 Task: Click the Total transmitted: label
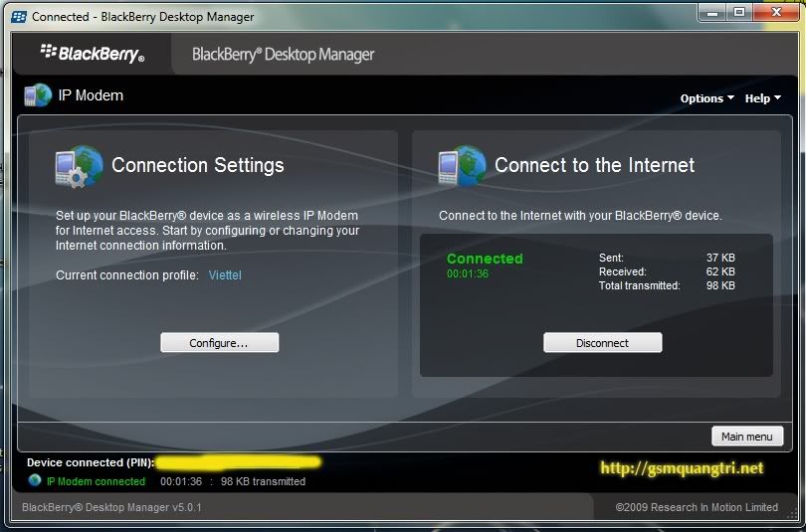(640, 285)
